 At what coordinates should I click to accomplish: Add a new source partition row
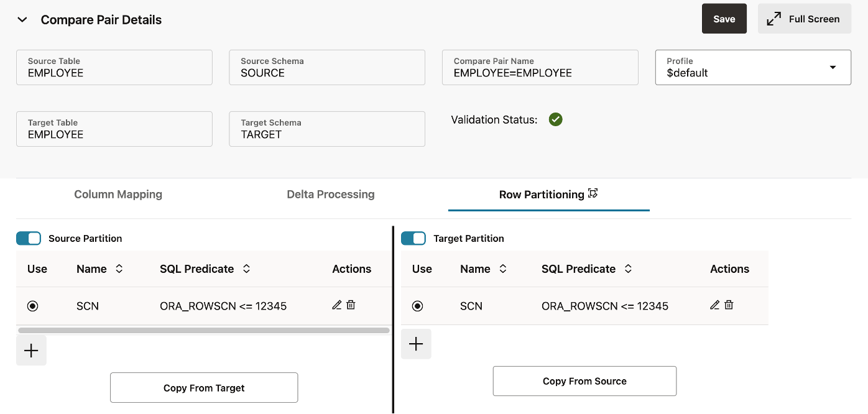point(31,351)
